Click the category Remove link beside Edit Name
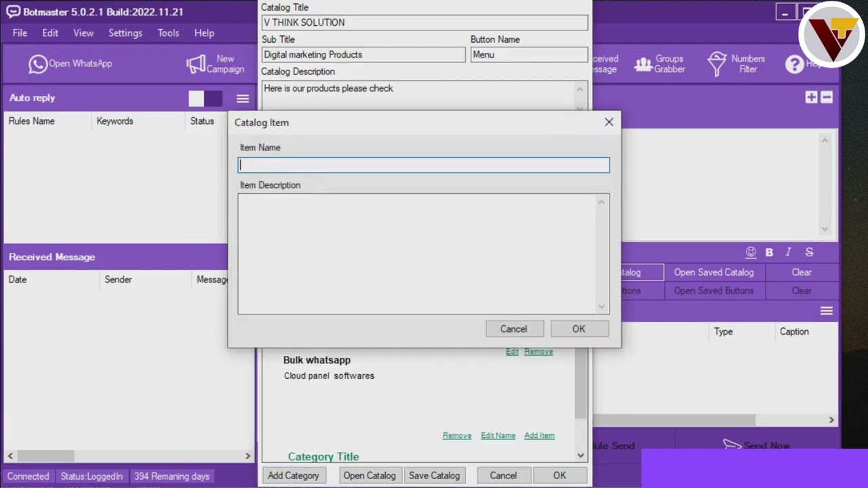This screenshot has height=488, width=868. (x=457, y=436)
